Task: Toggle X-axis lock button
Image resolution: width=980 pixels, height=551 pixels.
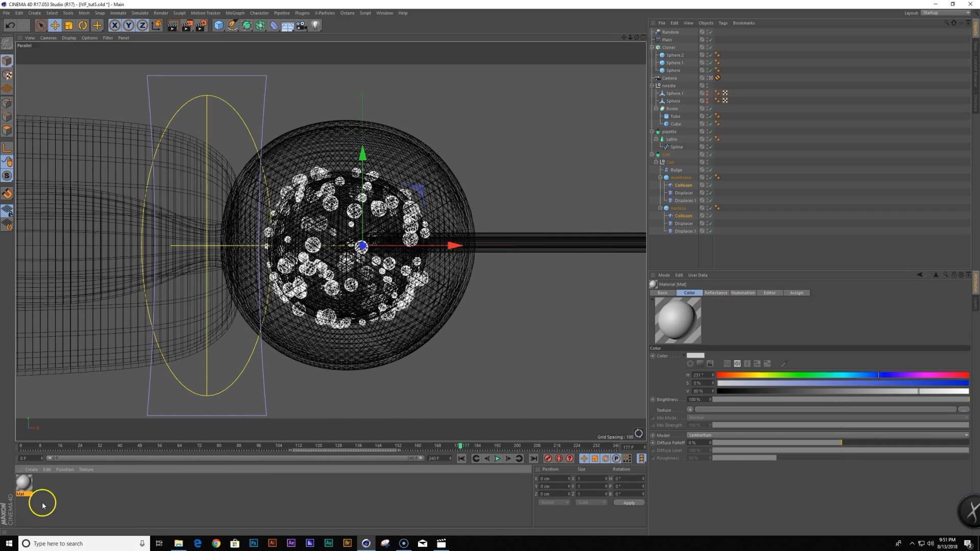Action: tap(115, 25)
